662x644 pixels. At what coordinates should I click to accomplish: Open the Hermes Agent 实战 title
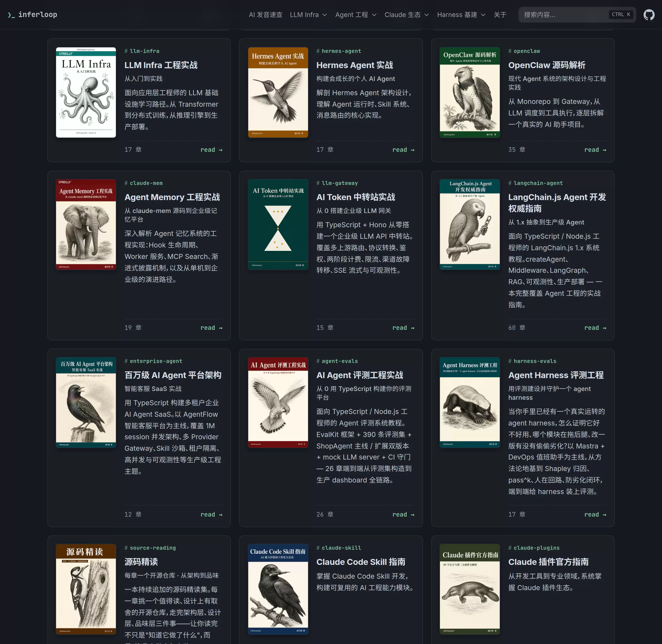coord(355,65)
